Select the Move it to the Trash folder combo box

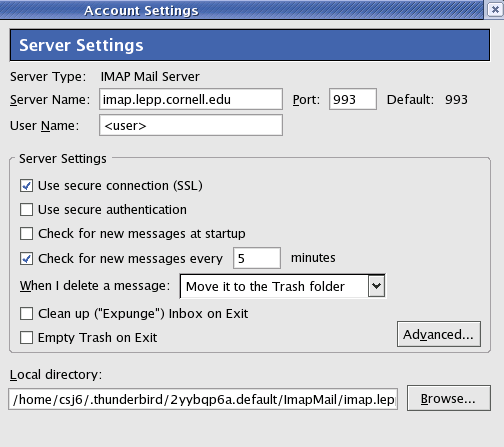coord(282,286)
